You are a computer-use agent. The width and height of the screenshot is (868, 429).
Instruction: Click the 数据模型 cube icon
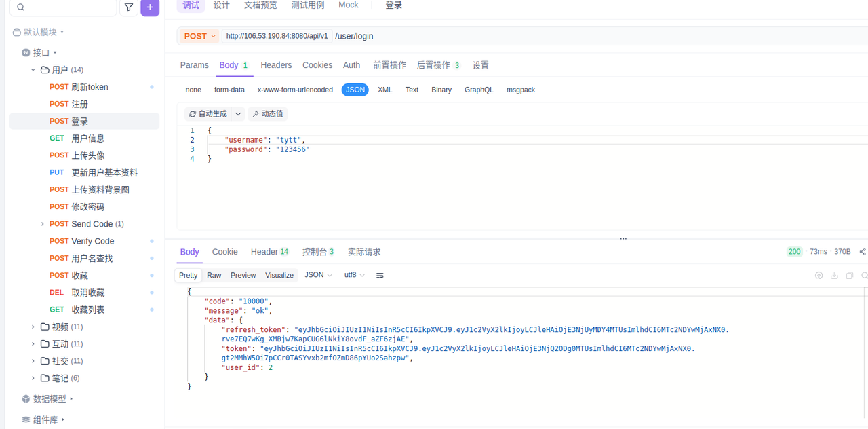coord(26,399)
